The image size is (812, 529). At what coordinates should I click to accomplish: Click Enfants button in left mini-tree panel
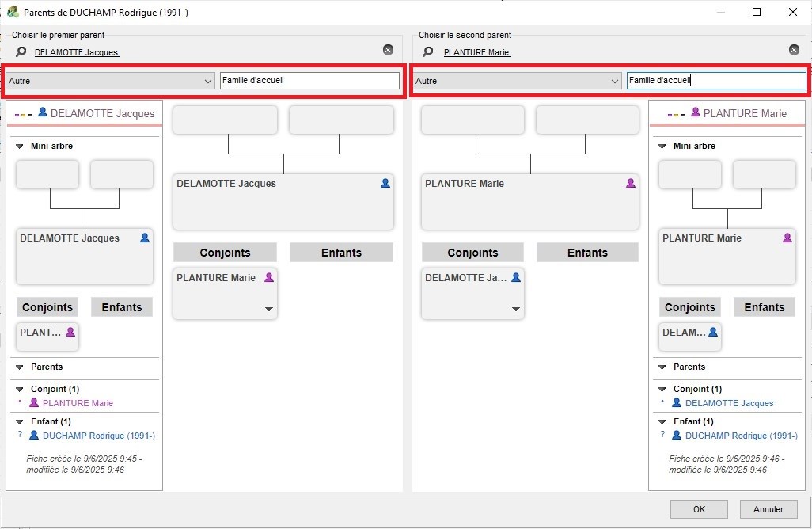coord(122,307)
